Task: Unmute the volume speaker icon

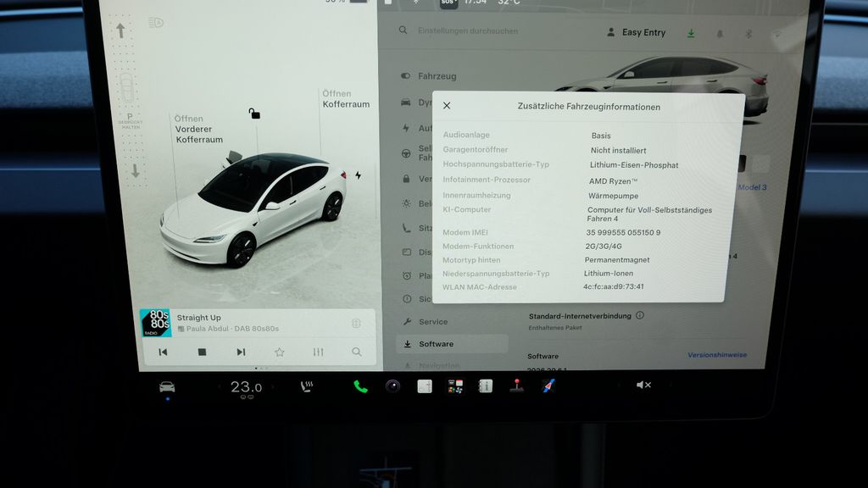Action: click(x=643, y=385)
